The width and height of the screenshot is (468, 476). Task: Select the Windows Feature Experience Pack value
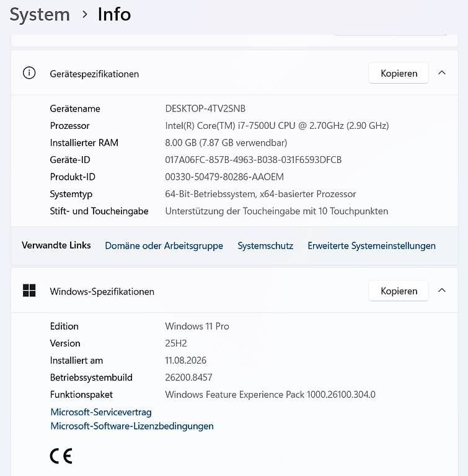270,394
